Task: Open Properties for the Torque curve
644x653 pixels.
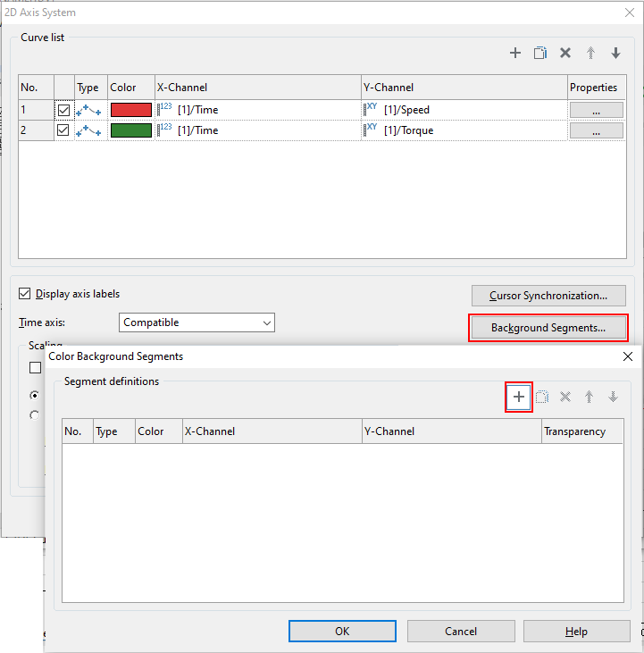Action: point(596,130)
